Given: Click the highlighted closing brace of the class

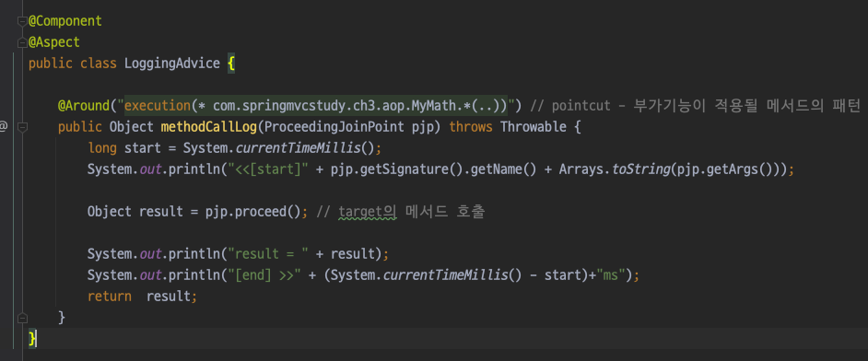Looking at the screenshot, I should point(32,338).
